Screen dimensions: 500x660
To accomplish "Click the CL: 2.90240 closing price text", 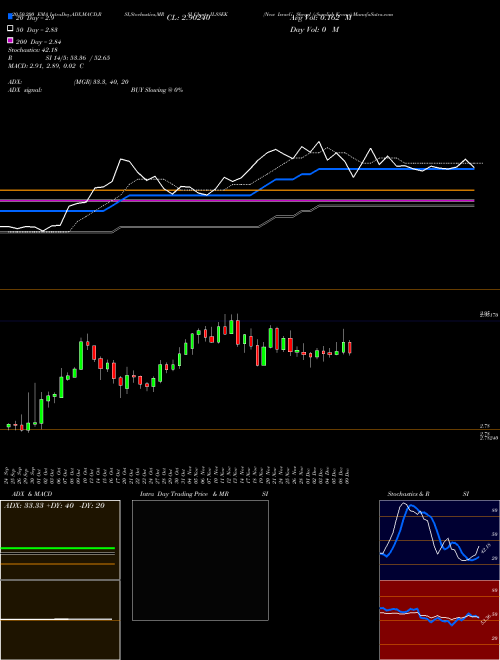I will pyautogui.click(x=188, y=18).
